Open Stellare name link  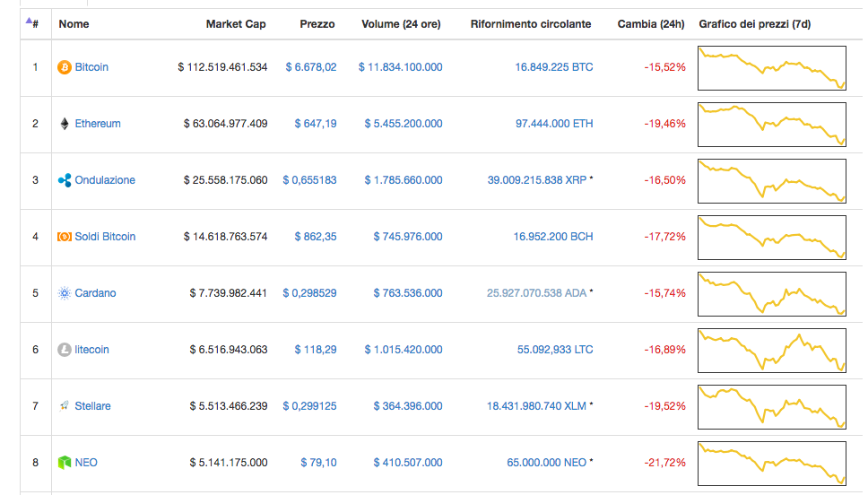[x=92, y=406]
